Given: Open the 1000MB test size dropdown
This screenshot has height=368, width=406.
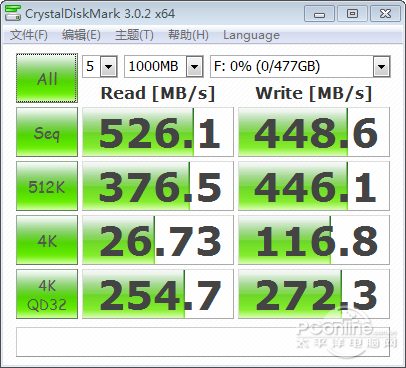Looking at the screenshot, I should (x=195, y=66).
